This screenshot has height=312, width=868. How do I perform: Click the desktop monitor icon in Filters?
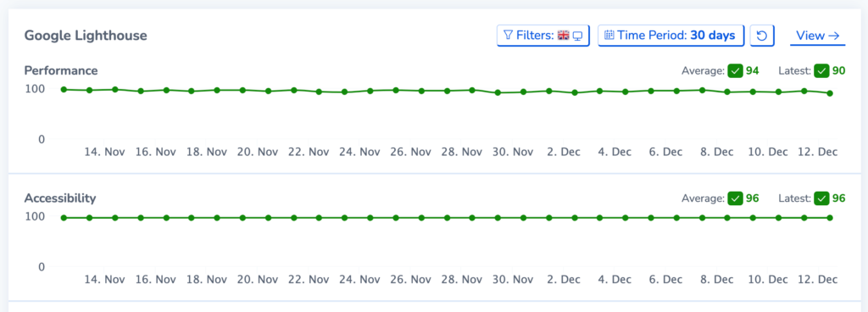click(x=578, y=36)
